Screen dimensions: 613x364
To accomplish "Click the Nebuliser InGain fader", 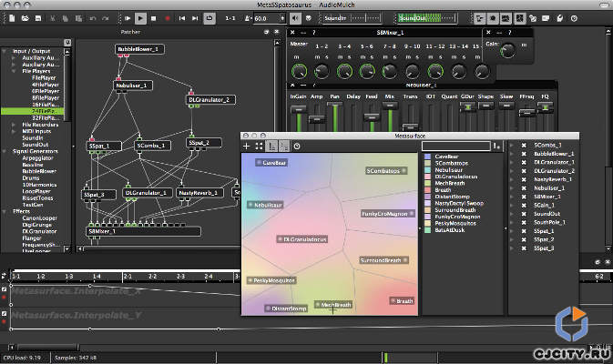I will pos(299,110).
